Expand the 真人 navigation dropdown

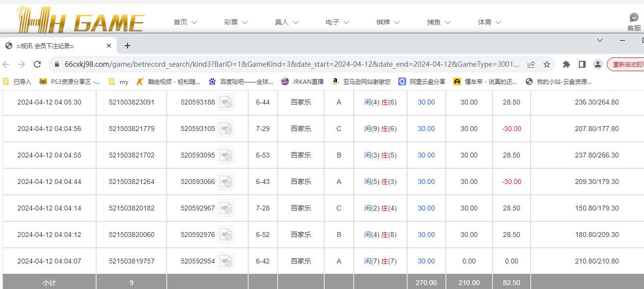286,22
